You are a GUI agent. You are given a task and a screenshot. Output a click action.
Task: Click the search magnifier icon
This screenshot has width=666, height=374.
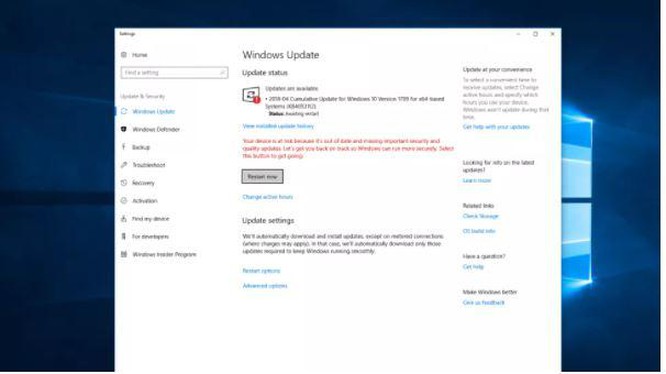click(222, 73)
